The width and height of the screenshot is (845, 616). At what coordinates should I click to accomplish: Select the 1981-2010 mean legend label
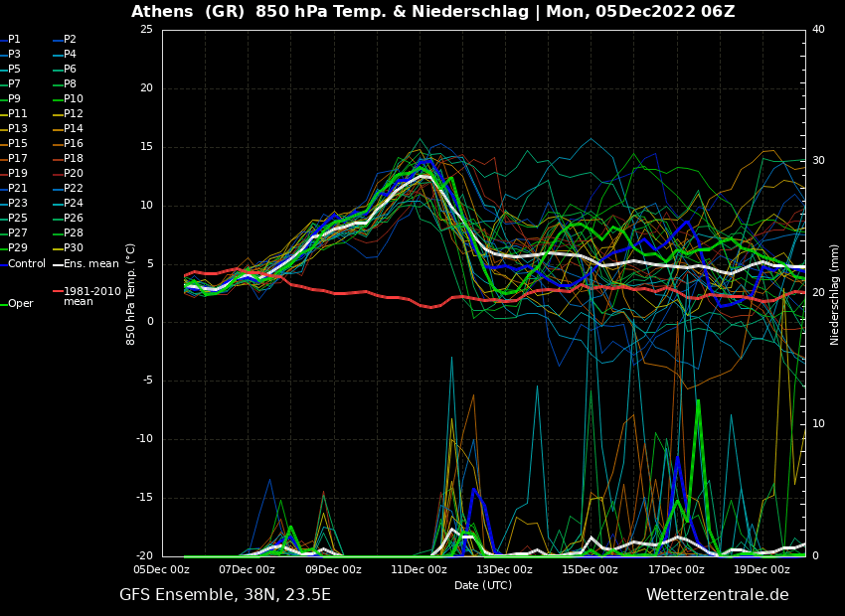point(91,296)
